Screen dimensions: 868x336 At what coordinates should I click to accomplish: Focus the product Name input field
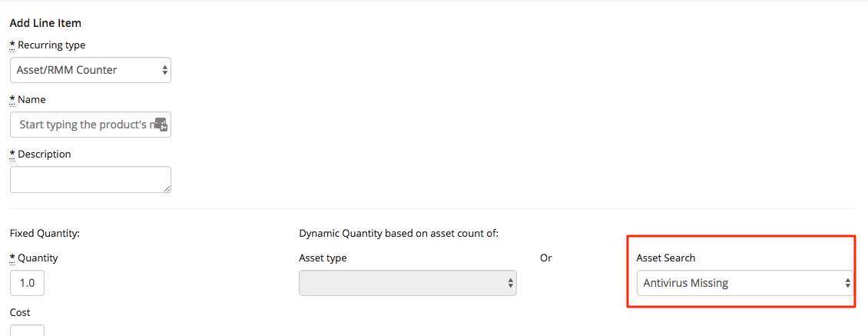coord(83,125)
